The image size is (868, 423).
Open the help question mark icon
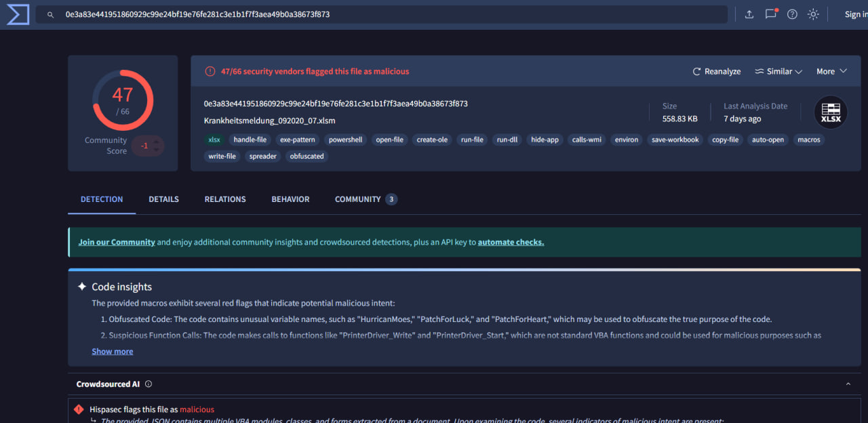792,14
